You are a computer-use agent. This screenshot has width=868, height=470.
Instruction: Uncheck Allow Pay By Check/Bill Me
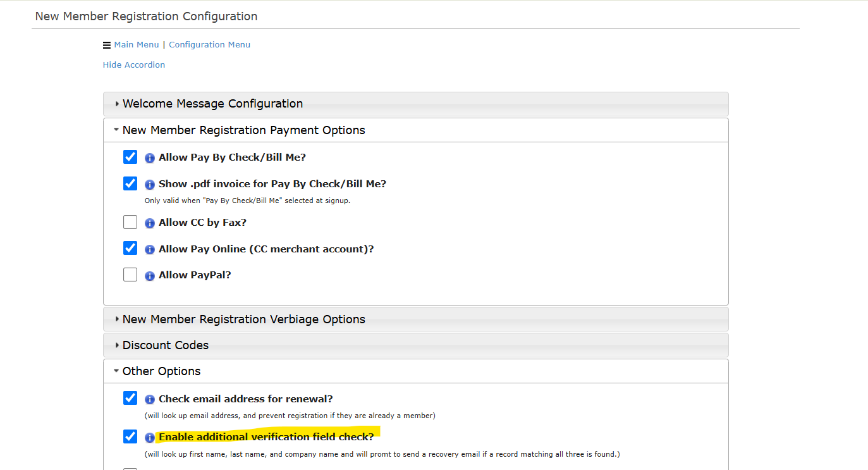coord(130,157)
